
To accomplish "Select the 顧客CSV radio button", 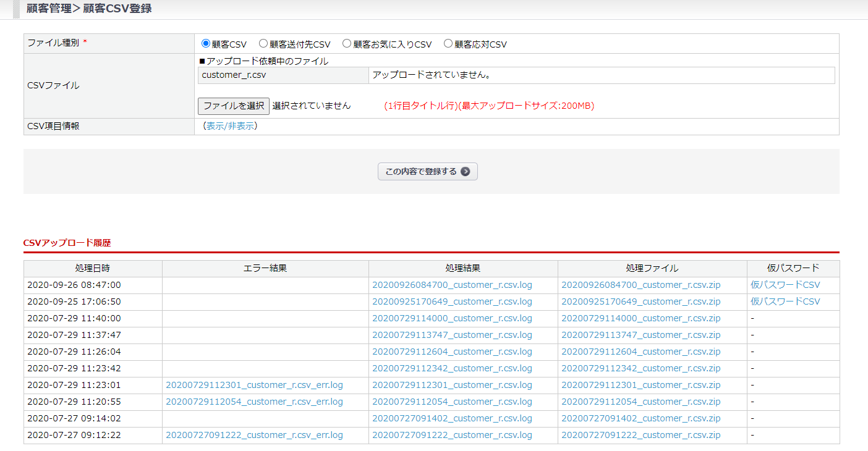I will (206, 44).
